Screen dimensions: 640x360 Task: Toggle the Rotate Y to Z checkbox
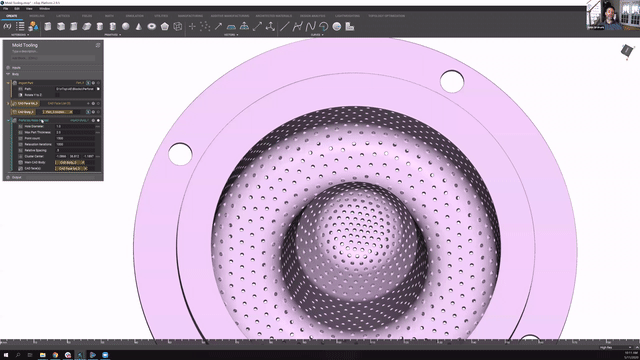click(x=57, y=95)
